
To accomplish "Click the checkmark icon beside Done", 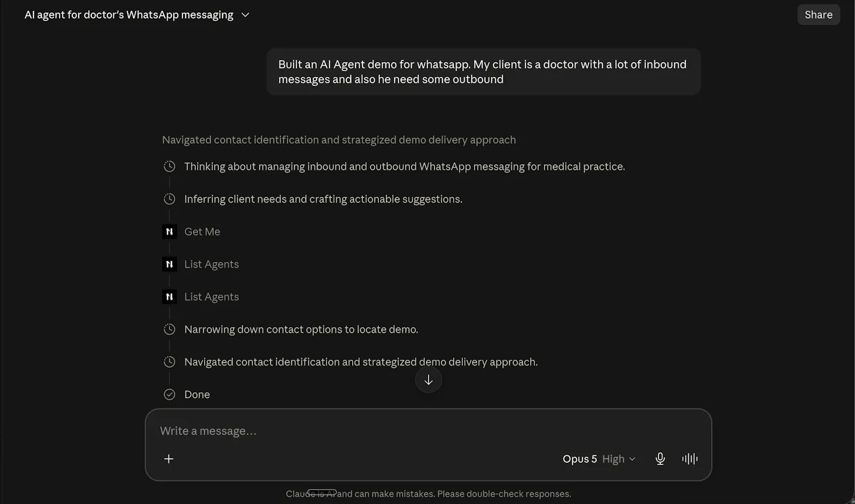I will click(x=169, y=394).
